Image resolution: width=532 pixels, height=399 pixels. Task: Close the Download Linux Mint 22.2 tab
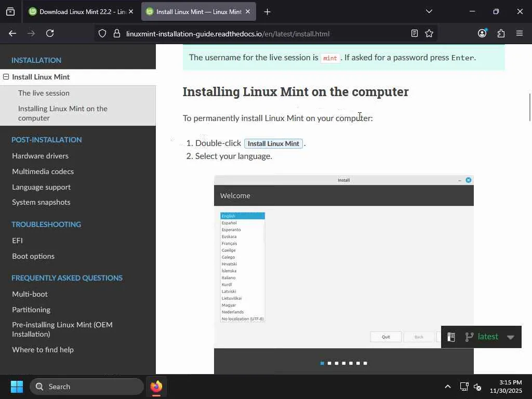(131, 11)
